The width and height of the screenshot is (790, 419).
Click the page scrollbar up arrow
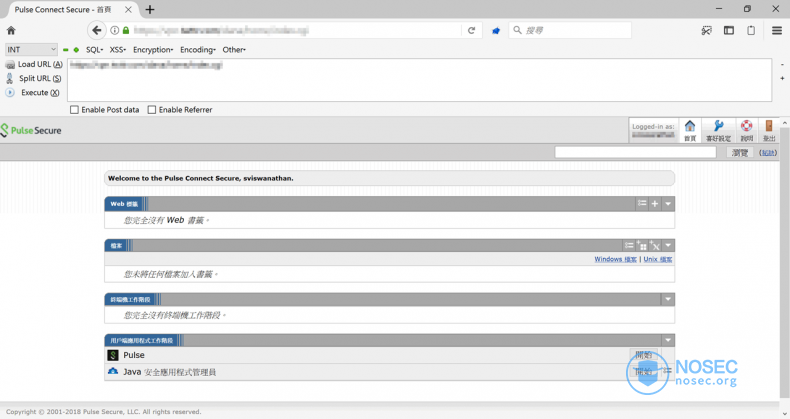785,123
